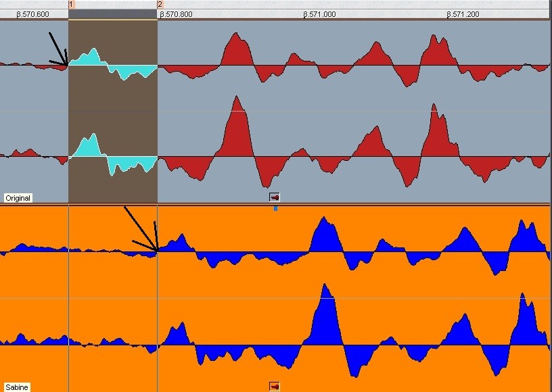The image size is (552, 392).
Task: Click cyan highlighted waveform in Original lower channel
Action: 113,155
